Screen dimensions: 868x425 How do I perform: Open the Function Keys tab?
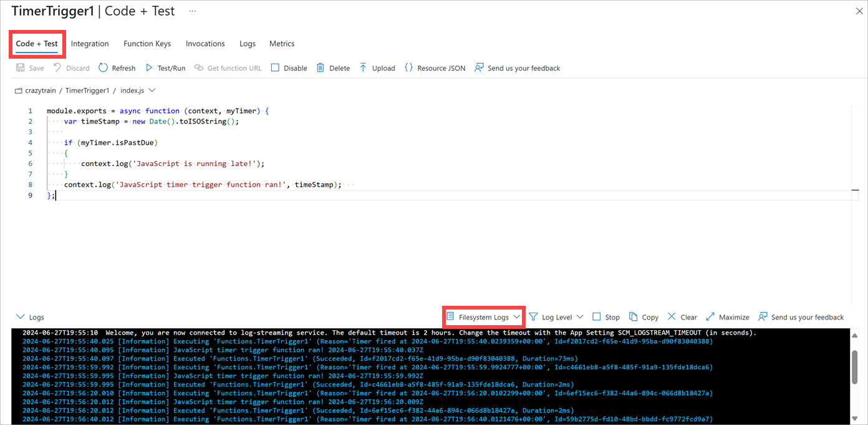(x=147, y=44)
